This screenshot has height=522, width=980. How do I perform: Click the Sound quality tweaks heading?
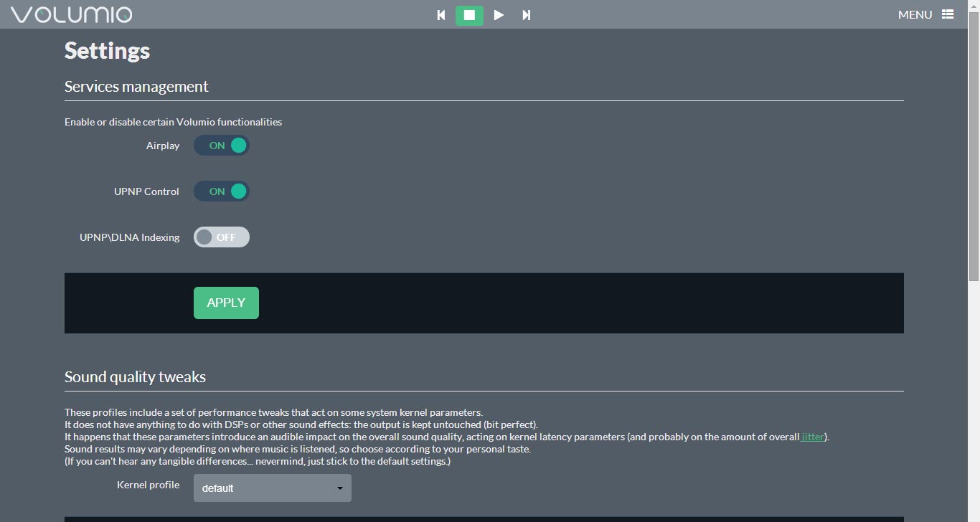coord(135,377)
